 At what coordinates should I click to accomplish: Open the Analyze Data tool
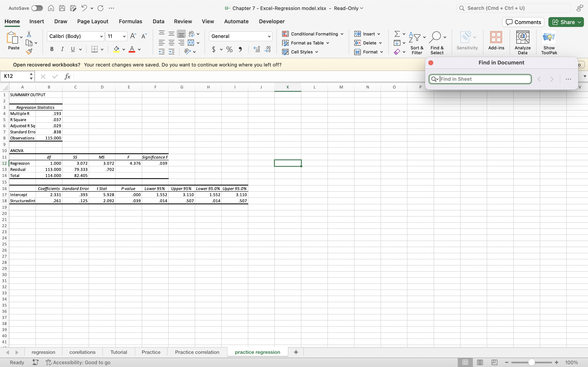[x=522, y=42]
